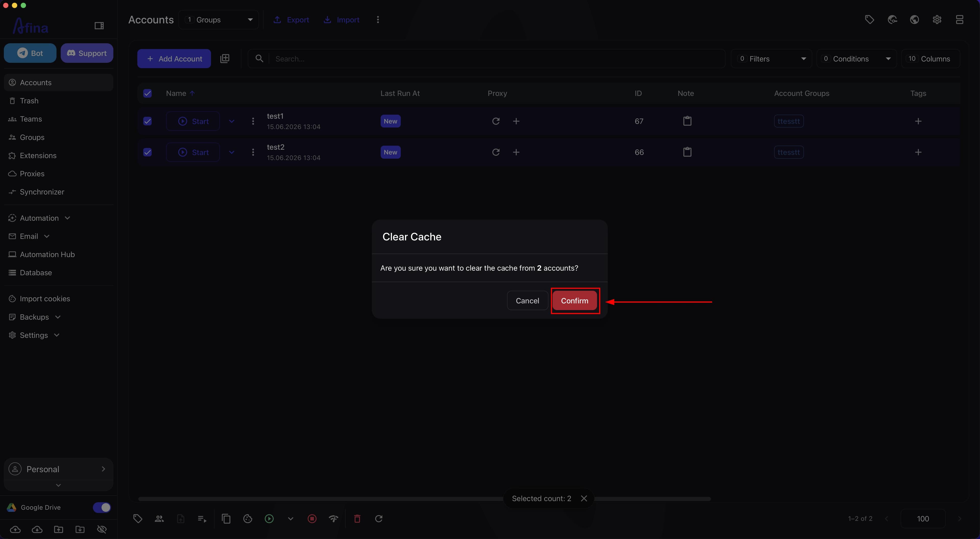This screenshot has width=980, height=539.
Task: Open three-dot menu for test2 row
Action: (x=253, y=152)
